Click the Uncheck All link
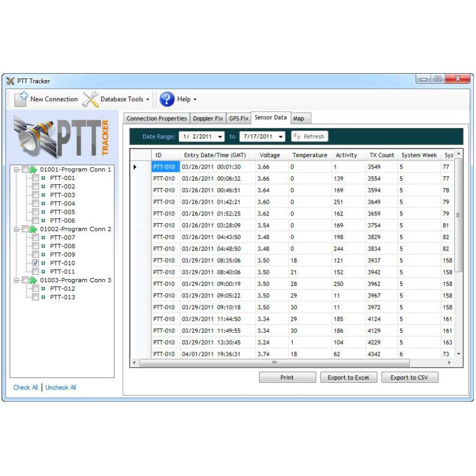This screenshot has width=476, height=476. click(61, 388)
